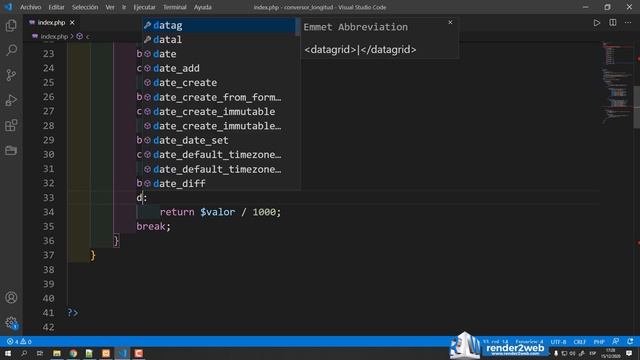
Task: Close the index.php editor tab
Action: [x=72, y=22]
